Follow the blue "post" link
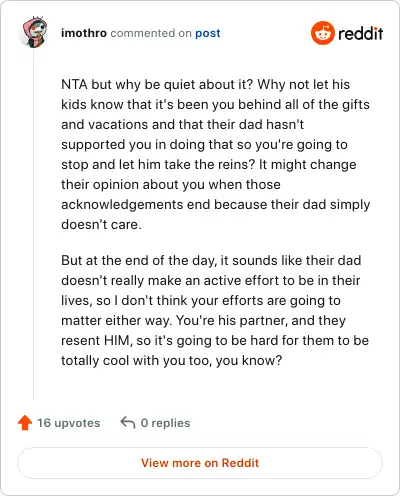Screen dimensions: 400x496 pos(208,33)
